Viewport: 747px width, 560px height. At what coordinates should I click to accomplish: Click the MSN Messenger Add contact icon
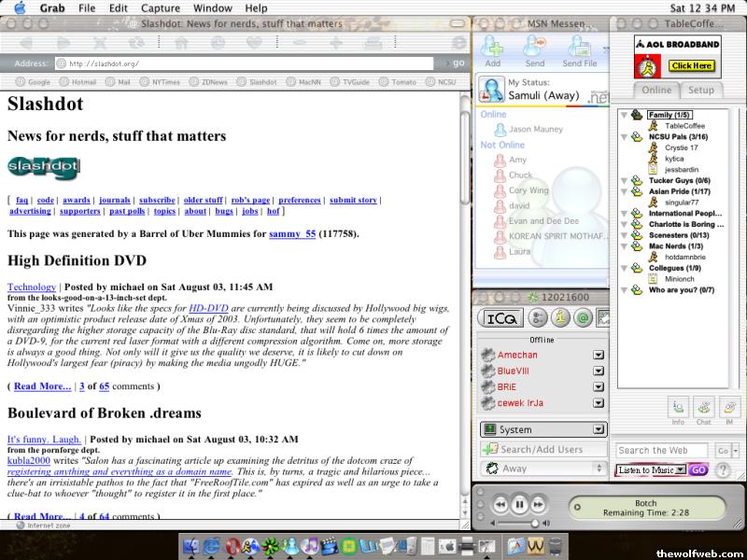(x=492, y=48)
